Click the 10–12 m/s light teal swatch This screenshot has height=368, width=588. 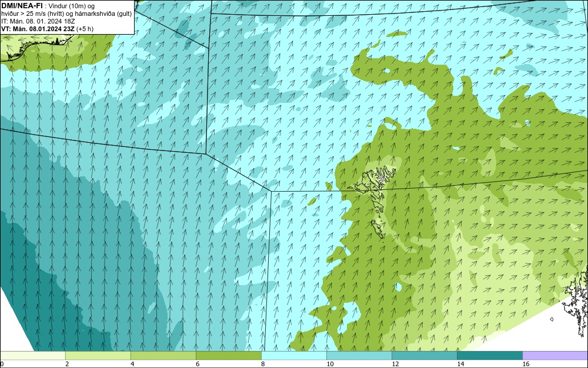(359, 355)
